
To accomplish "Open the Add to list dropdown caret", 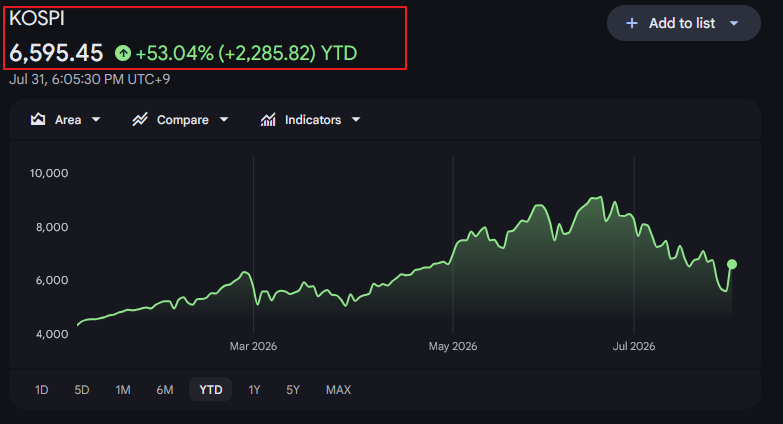I will [734, 23].
